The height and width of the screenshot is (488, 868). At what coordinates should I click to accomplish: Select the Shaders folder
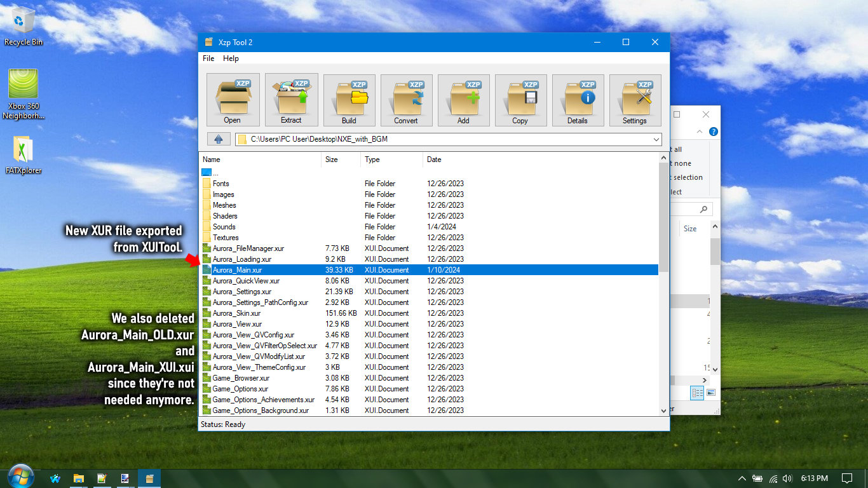pos(429,216)
